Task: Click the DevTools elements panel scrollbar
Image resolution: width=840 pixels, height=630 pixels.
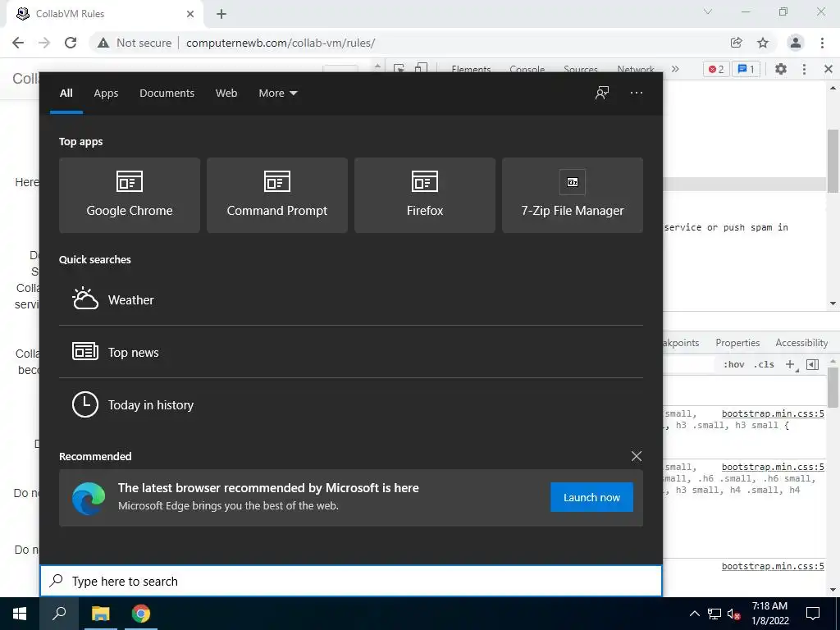Action: [x=833, y=161]
